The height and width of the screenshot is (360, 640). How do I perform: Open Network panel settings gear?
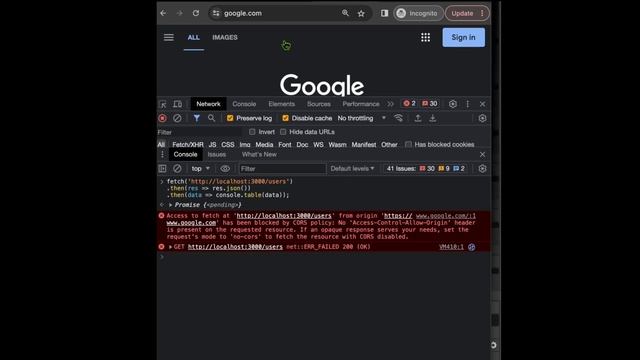tap(482, 118)
